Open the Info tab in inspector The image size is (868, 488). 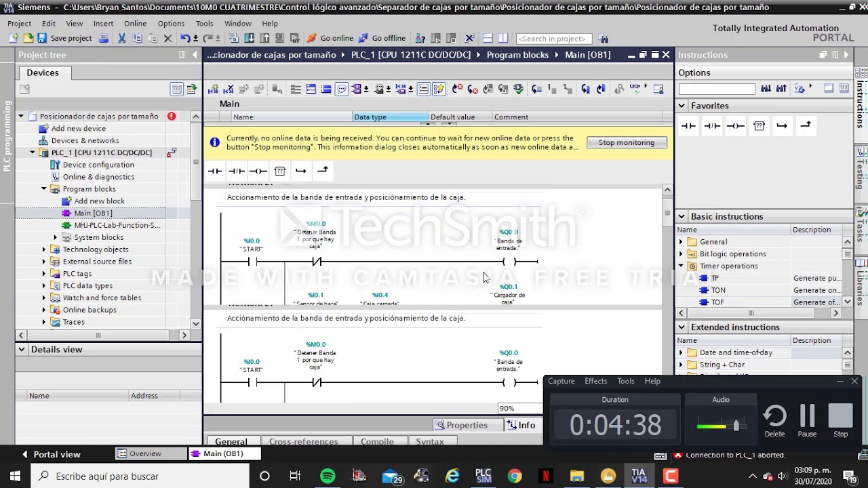click(521, 425)
